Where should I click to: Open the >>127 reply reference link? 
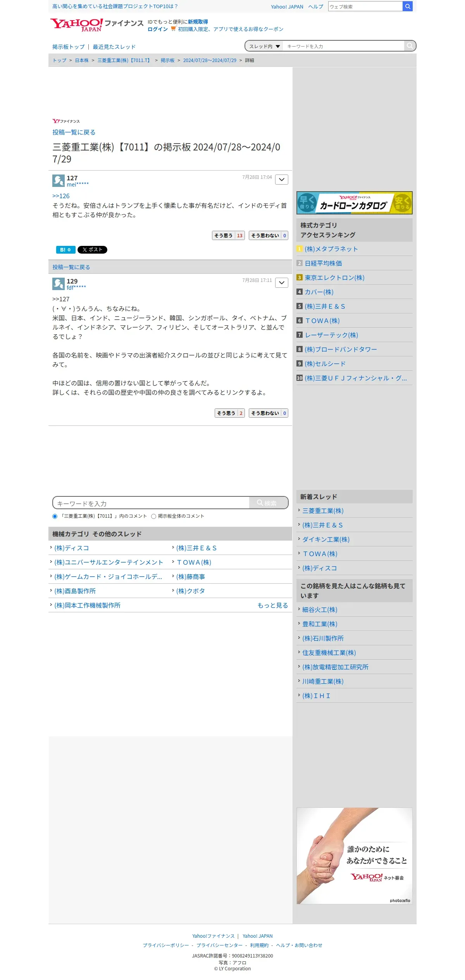[61, 299]
